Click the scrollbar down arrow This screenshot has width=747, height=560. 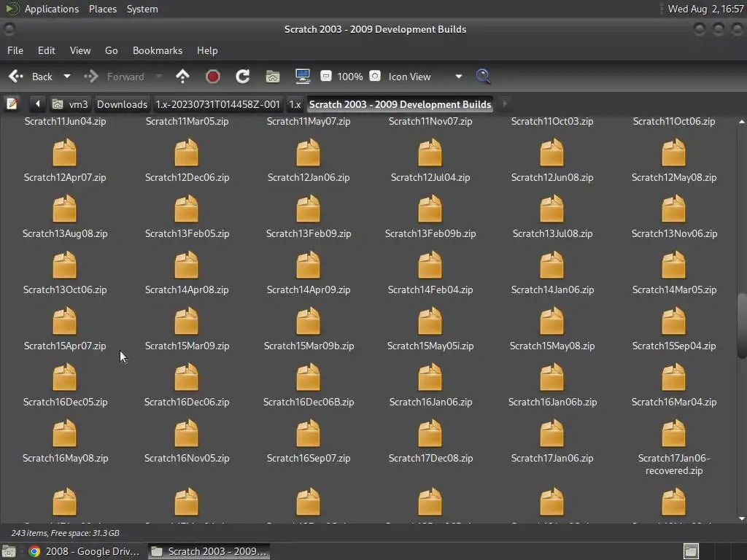pyautogui.click(x=741, y=518)
